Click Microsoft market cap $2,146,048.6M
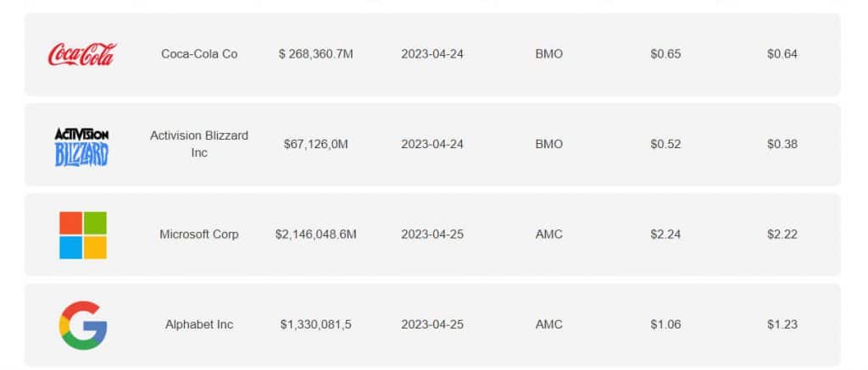This screenshot has height=370, width=868. tap(316, 235)
